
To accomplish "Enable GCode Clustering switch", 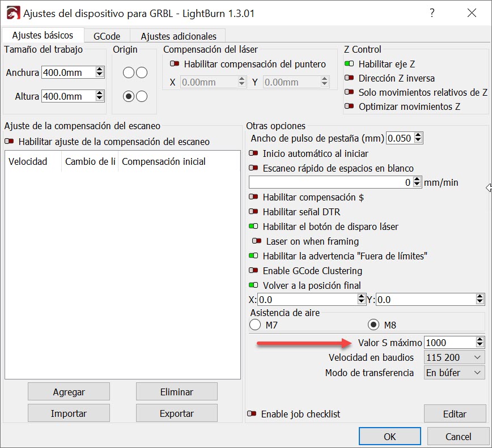I will [253, 271].
